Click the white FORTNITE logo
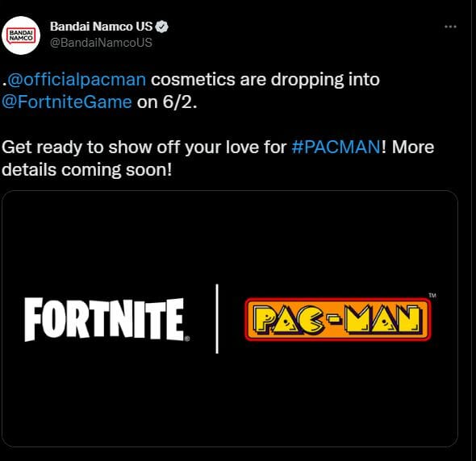Viewport: 476px width, 461px height. coord(104,319)
